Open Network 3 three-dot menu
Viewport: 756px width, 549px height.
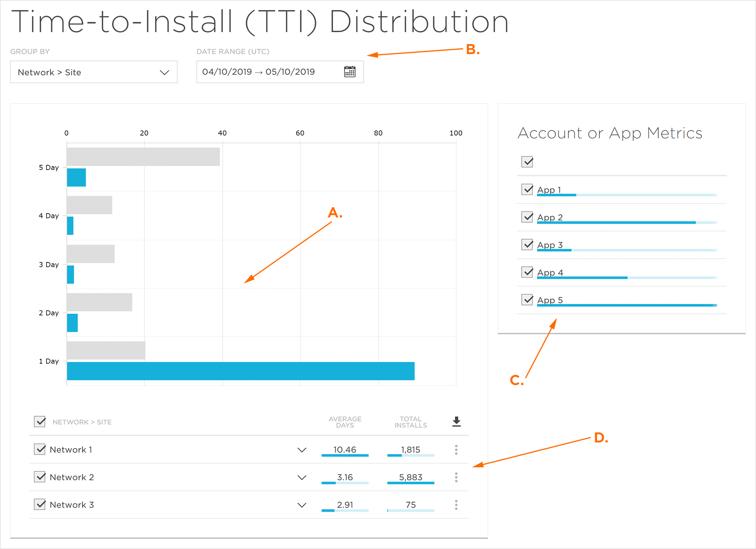coord(456,505)
